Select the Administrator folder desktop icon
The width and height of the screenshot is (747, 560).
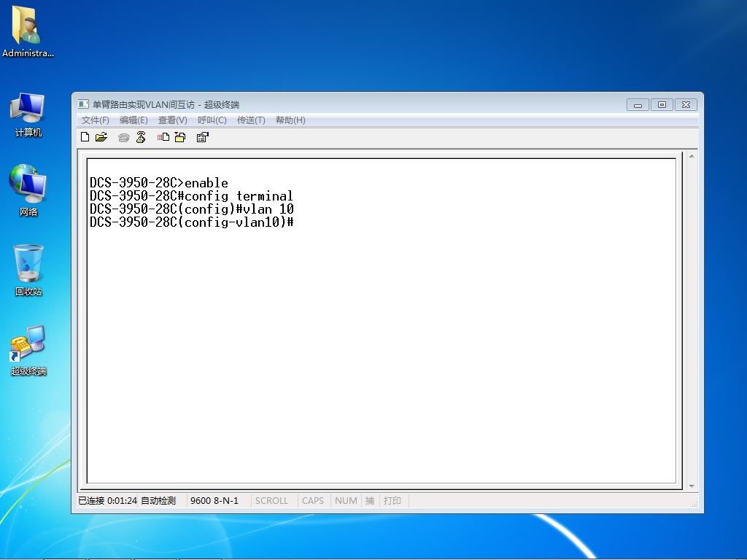(28, 31)
